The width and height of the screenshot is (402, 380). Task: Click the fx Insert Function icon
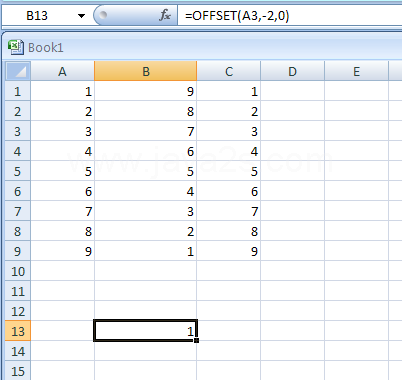pos(165,15)
